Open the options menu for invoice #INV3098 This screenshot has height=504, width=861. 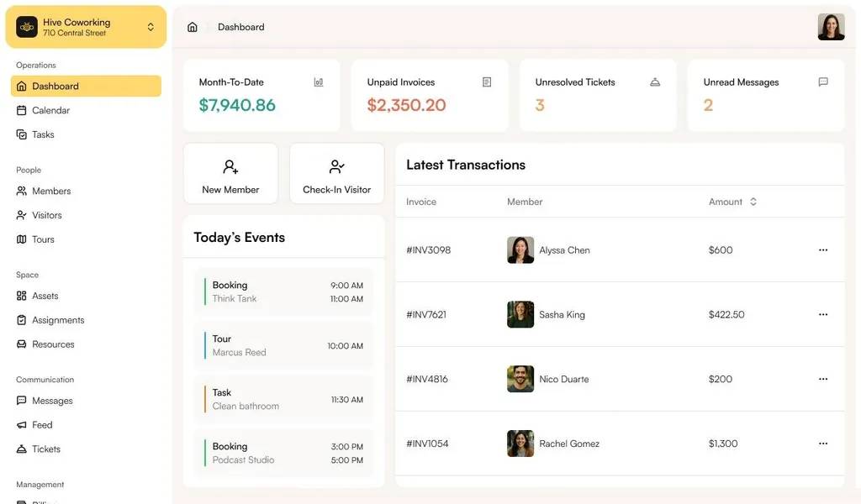pyautogui.click(x=821, y=249)
